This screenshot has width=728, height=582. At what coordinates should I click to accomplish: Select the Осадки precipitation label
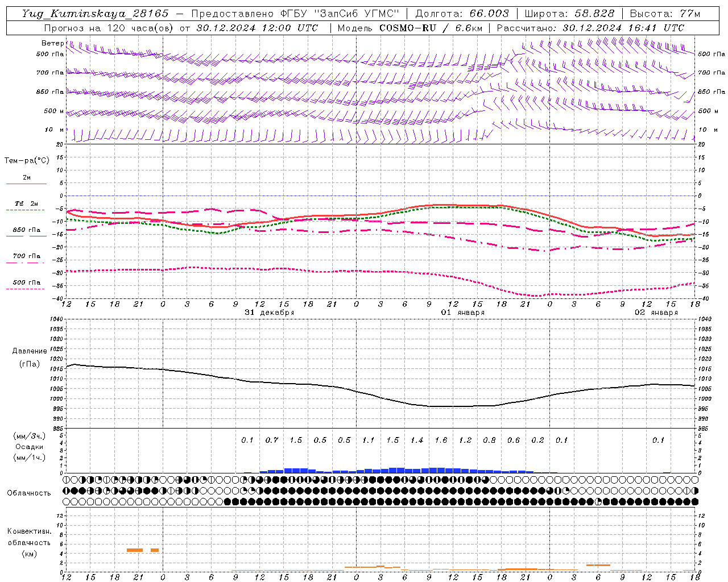30,447
